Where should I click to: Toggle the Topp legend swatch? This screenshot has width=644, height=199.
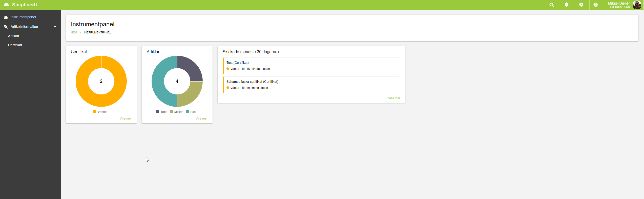tap(158, 112)
